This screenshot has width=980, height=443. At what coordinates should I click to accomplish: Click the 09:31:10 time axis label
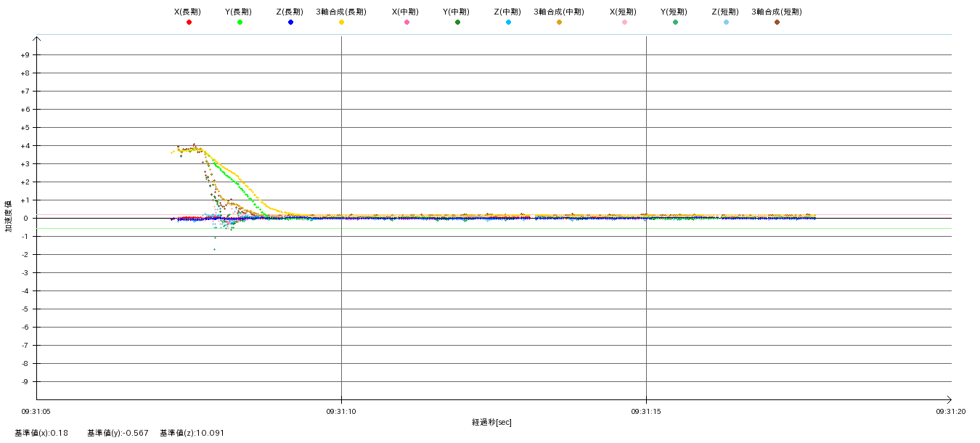click(x=341, y=411)
